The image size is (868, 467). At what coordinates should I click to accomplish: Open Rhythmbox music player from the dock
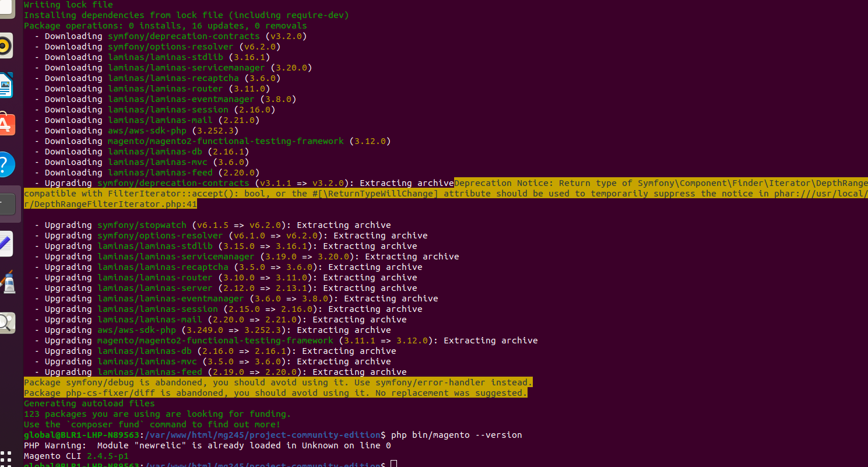point(7,45)
